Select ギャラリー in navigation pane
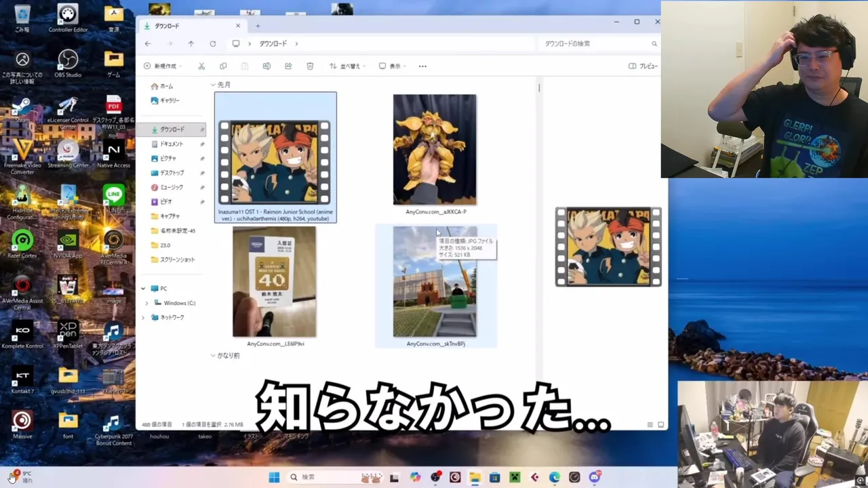Viewport: 868px width, 488px height. point(165,100)
